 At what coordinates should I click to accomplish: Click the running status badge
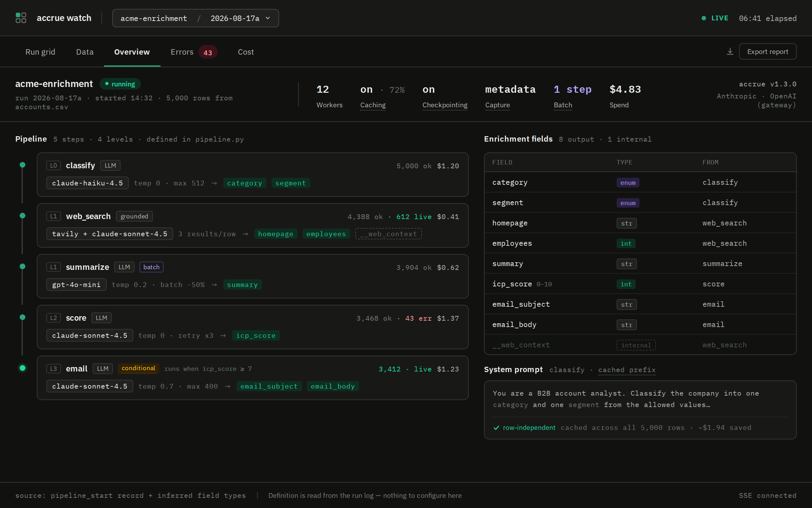coord(120,84)
